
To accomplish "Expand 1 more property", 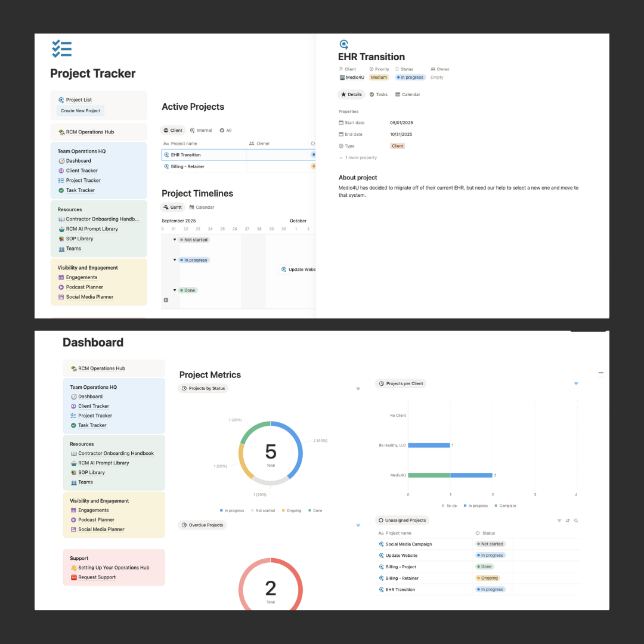I will [x=358, y=157].
